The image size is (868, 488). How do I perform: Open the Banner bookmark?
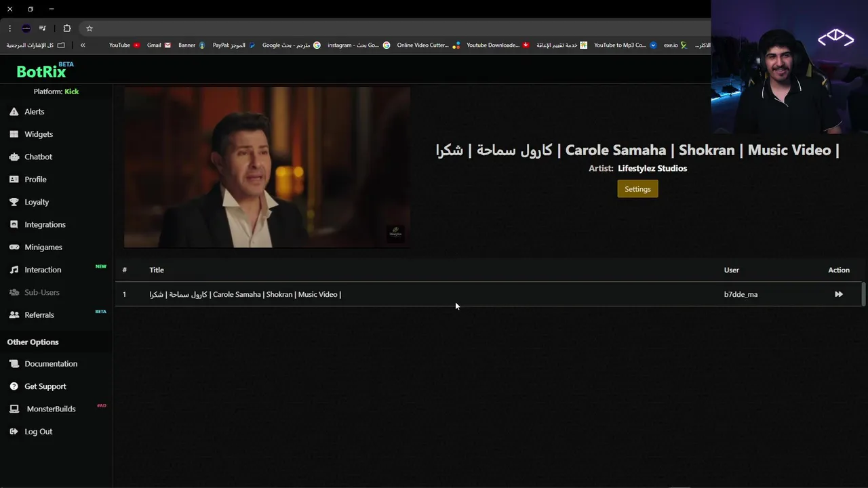pos(191,45)
